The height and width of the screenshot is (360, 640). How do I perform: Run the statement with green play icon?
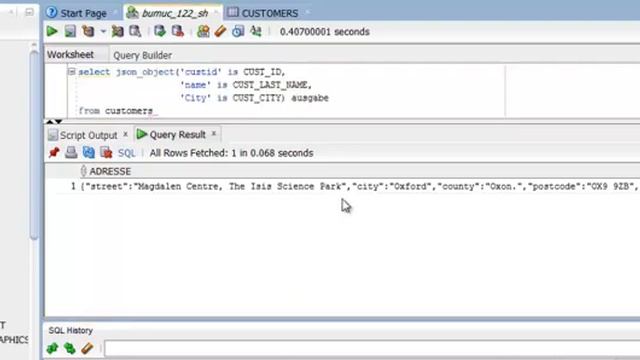point(52,31)
